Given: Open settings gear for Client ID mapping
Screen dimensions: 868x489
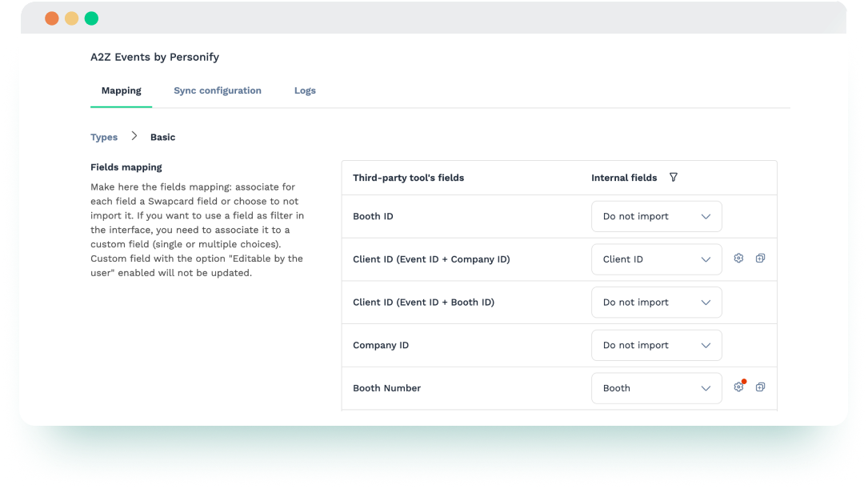Looking at the screenshot, I should click(x=738, y=259).
